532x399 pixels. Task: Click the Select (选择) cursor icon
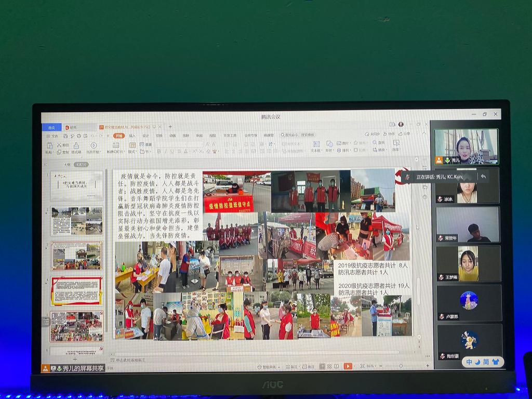[396, 143]
